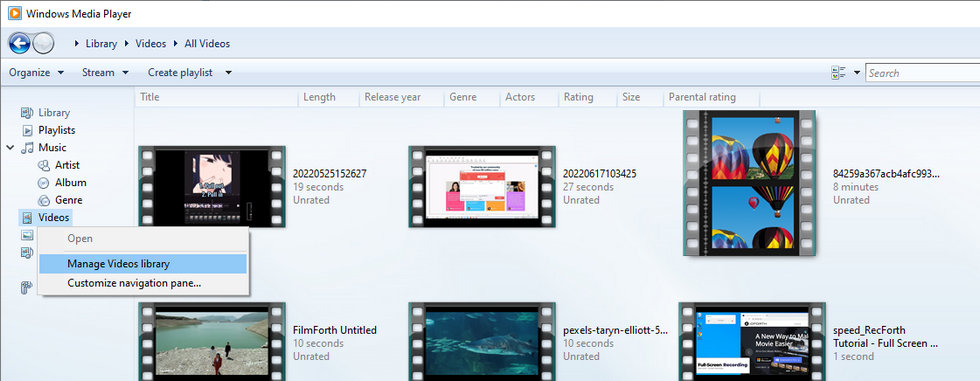Choose Manage Videos library menu entry
980x381 pixels.
143,264
